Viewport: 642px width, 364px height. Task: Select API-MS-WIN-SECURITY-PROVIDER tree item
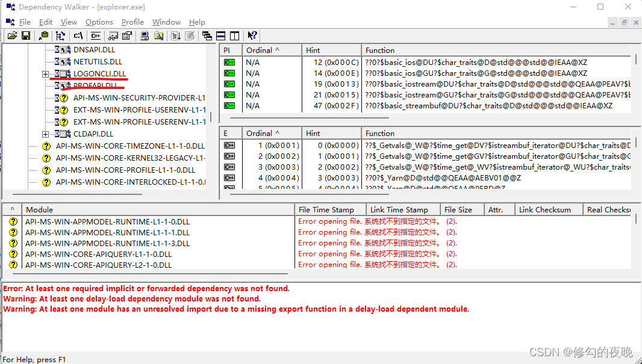pos(139,98)
